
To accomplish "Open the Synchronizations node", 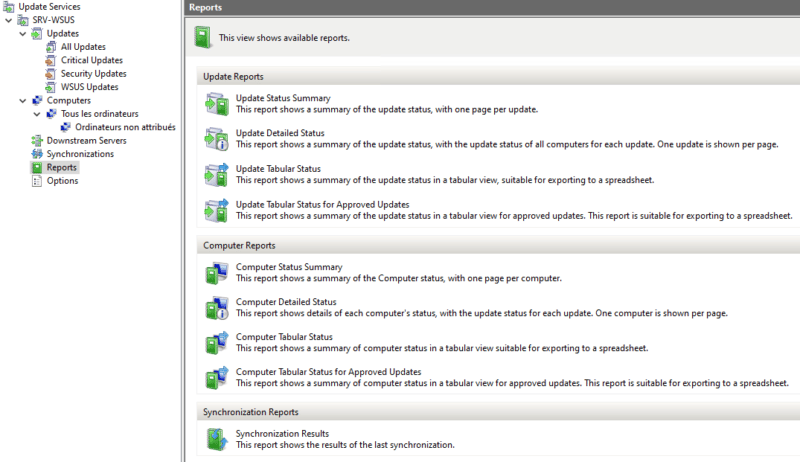I will click(80, 154).
